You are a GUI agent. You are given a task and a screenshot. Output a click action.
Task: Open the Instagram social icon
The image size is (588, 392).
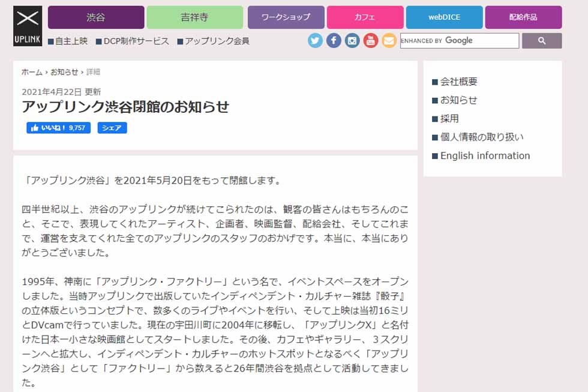[x=352, y=40]
